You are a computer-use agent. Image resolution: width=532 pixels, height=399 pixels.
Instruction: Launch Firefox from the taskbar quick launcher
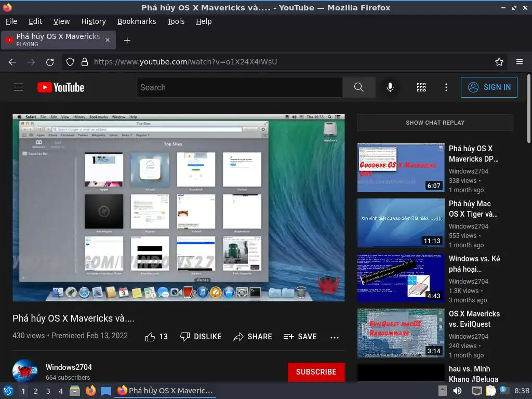[x=90, y=391]
